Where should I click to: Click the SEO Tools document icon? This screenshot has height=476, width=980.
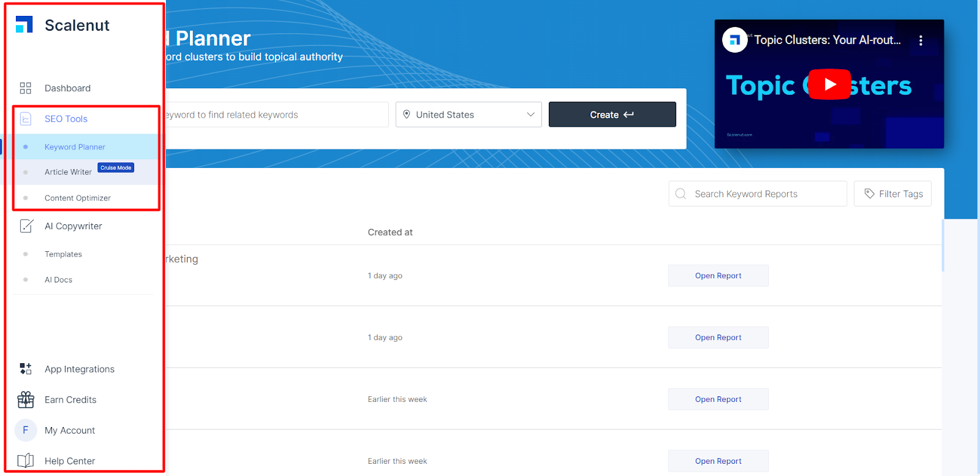point(26,119)
